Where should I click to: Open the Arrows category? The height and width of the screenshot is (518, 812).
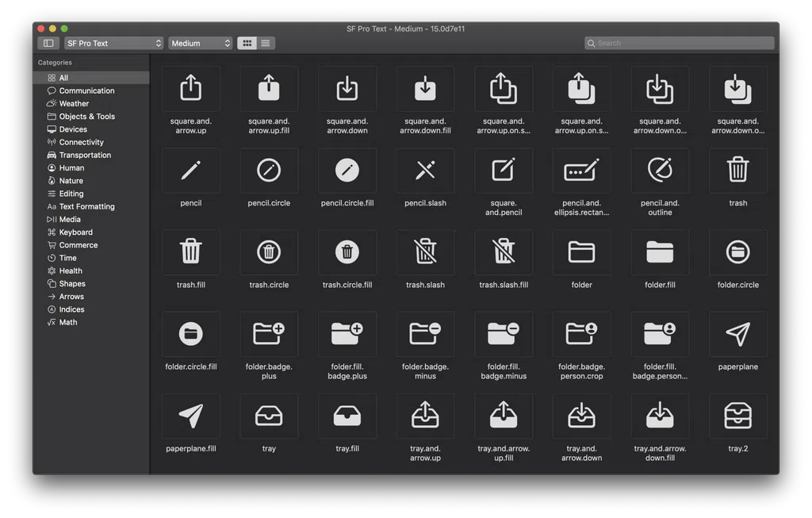click(91, 297)
